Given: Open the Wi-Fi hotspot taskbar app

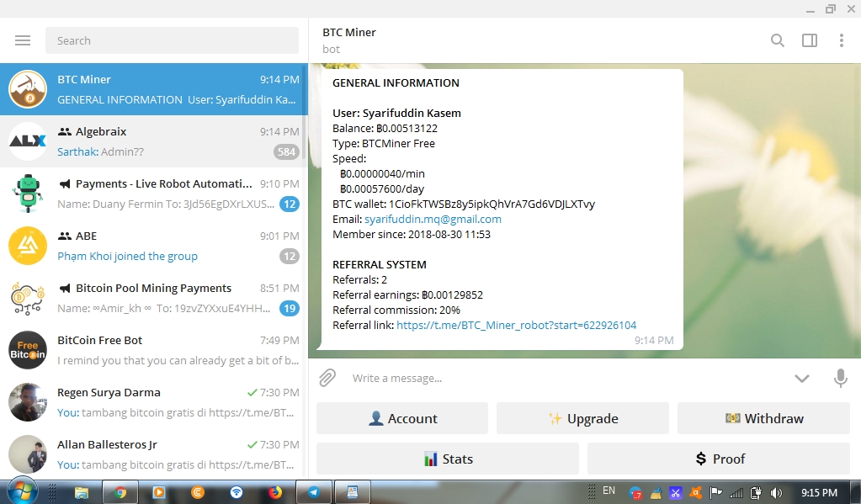Looking at the screenshot, I should pos(237,492).
